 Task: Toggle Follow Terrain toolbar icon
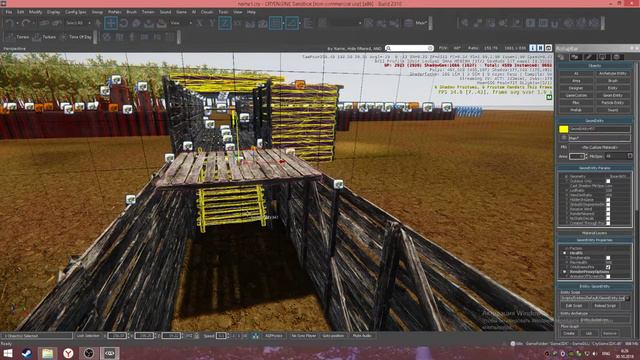250,23
